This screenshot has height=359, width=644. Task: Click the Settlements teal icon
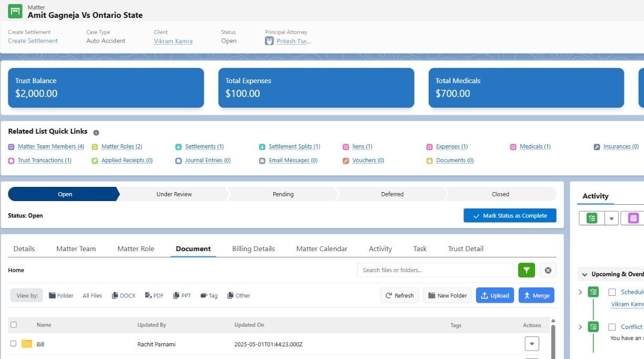point(179,147)
